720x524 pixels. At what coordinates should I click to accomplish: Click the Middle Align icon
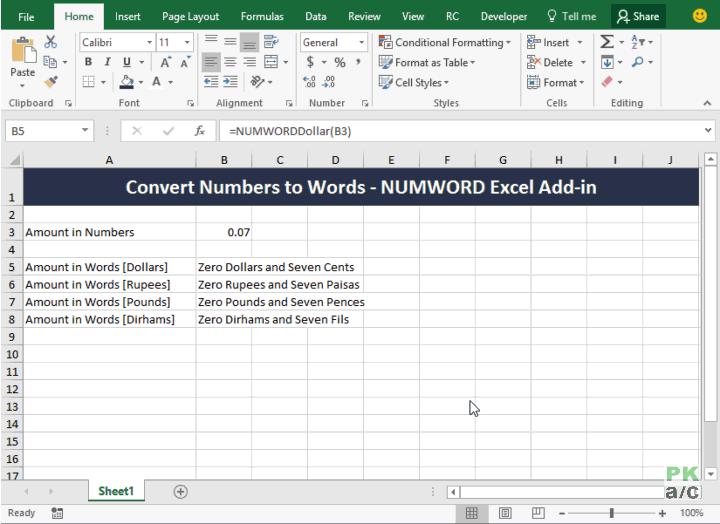(230, 42)
